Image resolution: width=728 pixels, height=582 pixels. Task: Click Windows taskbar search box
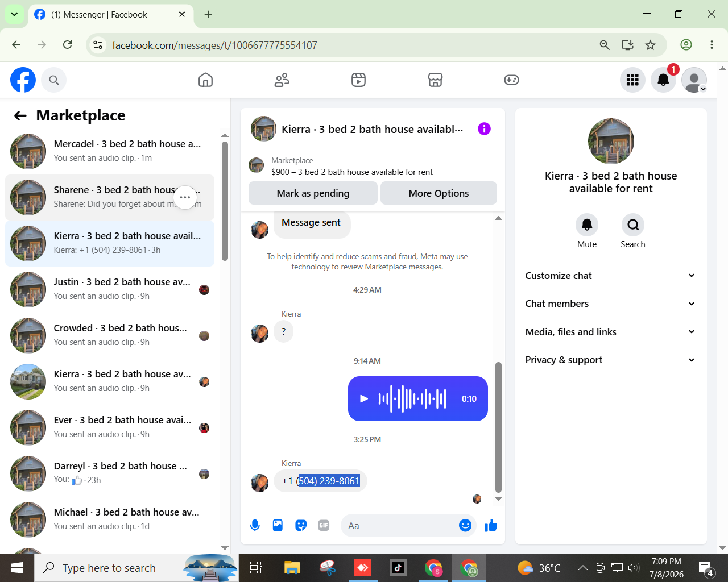click(136, 568)
